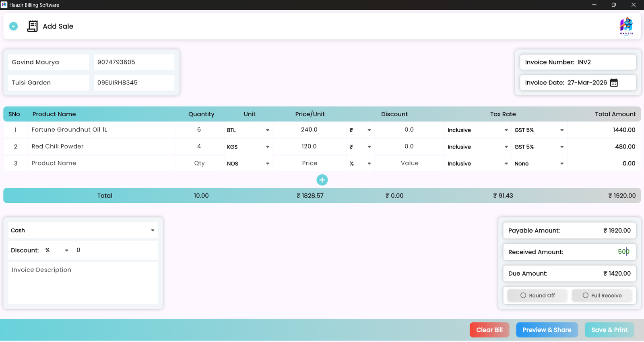Click the Haazir logo icon
644x342 pixels.
point(626,26)
